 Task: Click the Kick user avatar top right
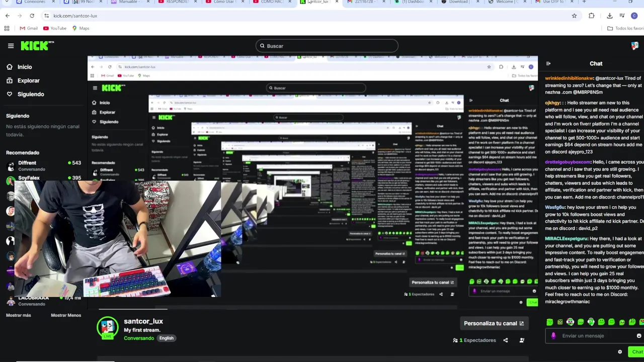pos(634,46)
